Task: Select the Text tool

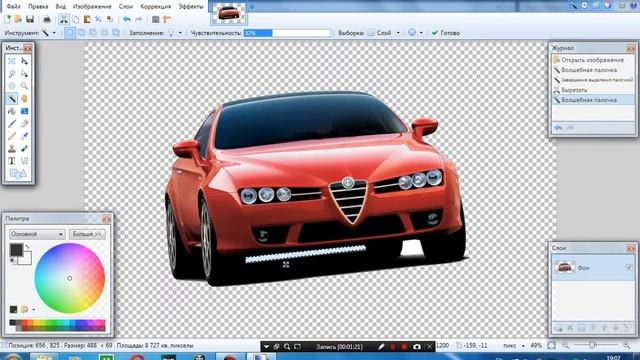Action: 12,161
